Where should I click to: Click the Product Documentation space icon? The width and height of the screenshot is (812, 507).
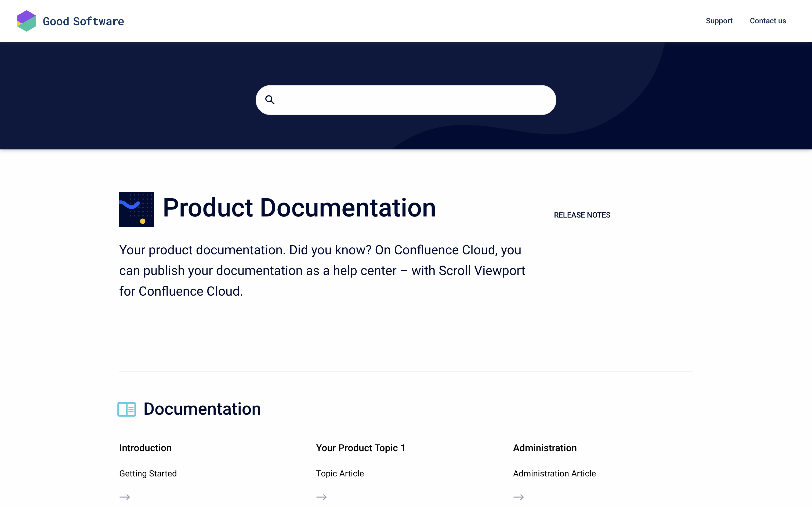[136, 210]
